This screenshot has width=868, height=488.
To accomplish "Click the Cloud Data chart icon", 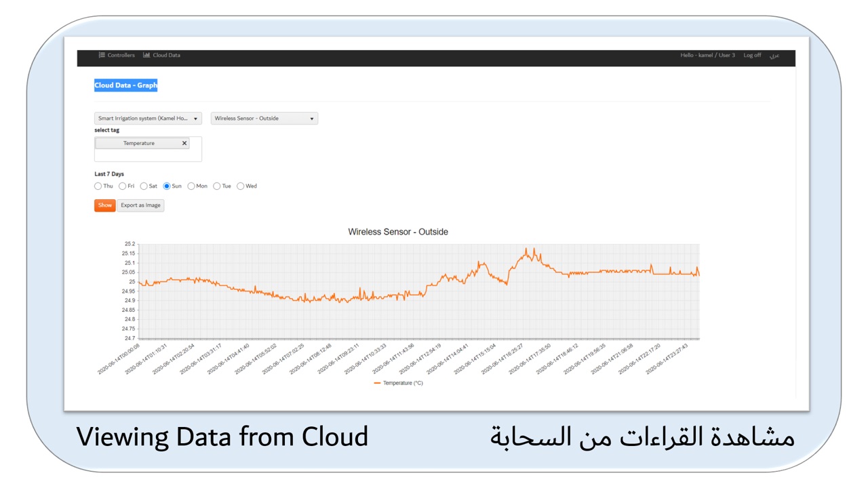I will 146,56.
